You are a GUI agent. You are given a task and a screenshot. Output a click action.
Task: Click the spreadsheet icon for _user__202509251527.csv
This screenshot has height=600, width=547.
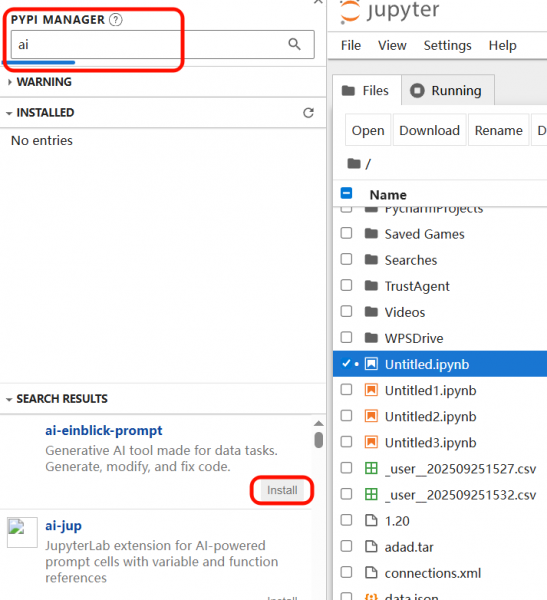(371, 468)
